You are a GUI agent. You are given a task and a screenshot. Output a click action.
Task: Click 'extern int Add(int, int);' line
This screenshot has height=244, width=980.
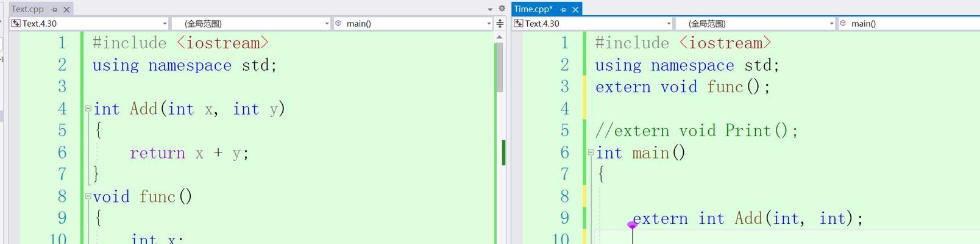[x=748, y=218]
